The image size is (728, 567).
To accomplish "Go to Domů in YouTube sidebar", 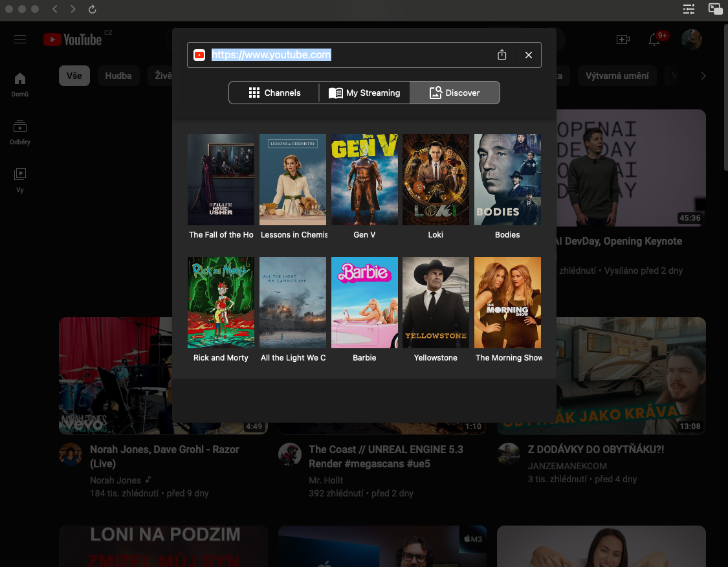I will coord(20,85).
